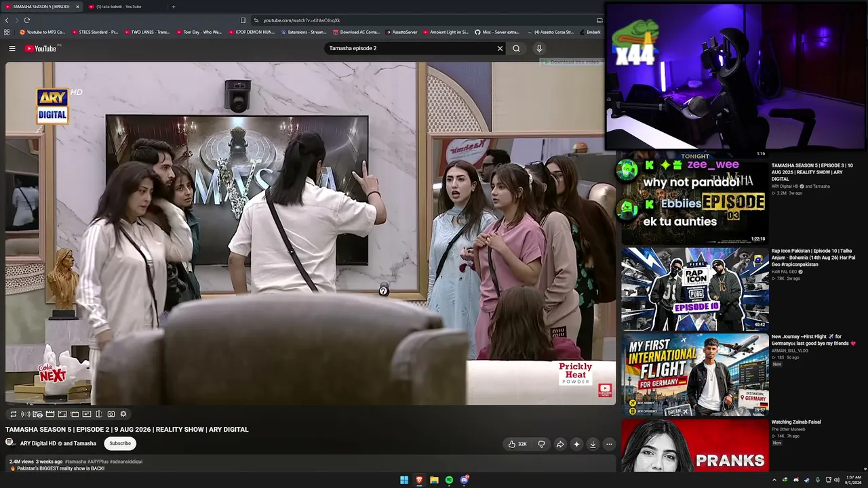
Task: Open the New Journey First Flight title
Action: pos(813,340)
